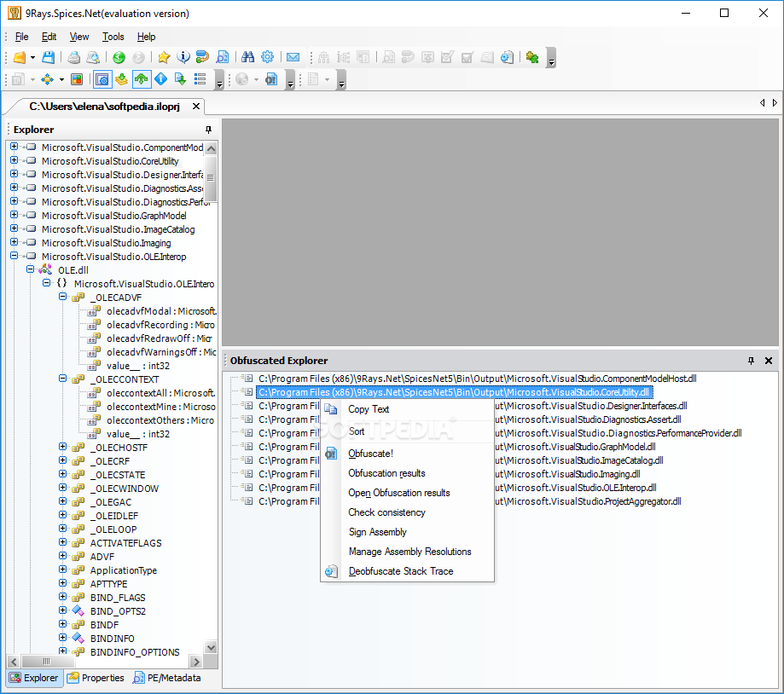This screenshot has height=694, width=784.
Task: Expand the _OLECHOSTF tree node
Action: tap(62, 447)
